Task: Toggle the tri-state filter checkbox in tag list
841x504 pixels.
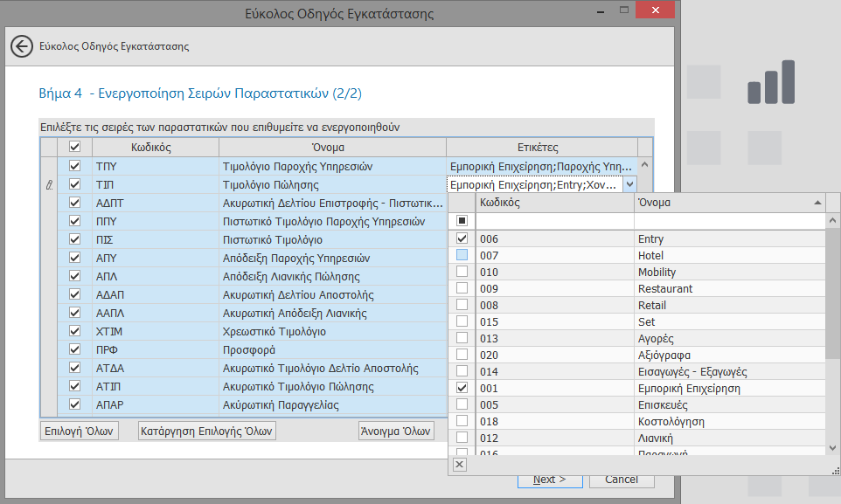Action: coord(462,220)
